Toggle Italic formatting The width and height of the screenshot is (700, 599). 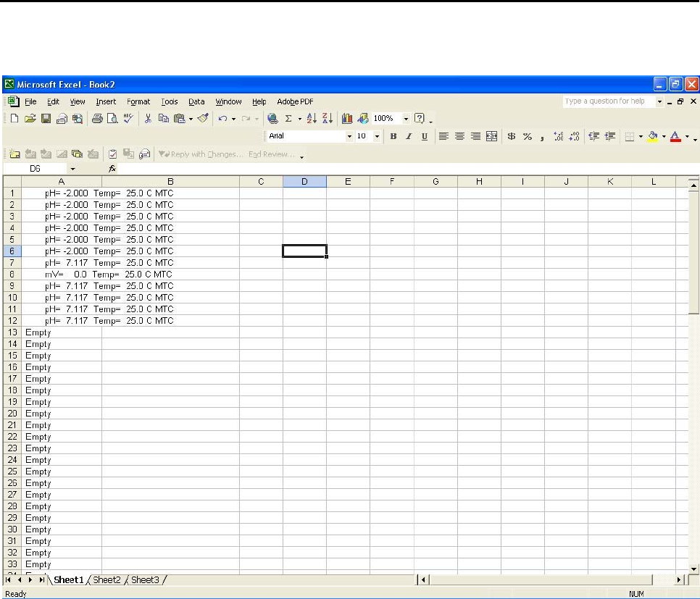click(409, 136)
